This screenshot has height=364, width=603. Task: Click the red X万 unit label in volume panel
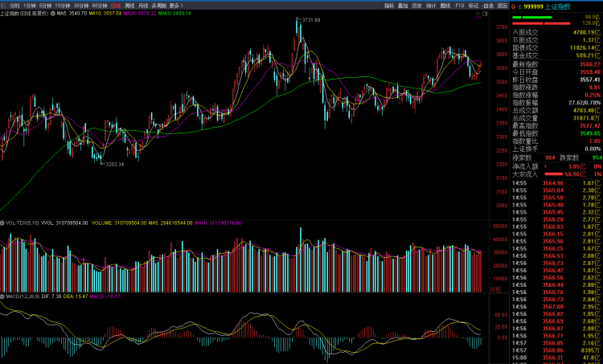coord(494,288)
